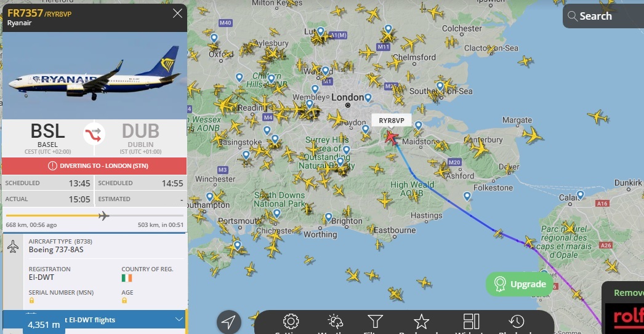644x334 pixels.
Task: Open the Filters funnel icon
Action: [375, 321]
